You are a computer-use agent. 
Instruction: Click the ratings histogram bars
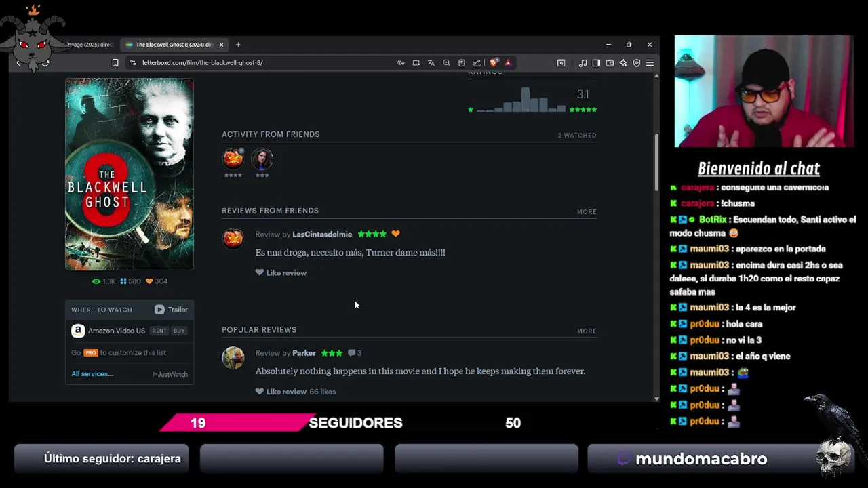coord(521,100)
